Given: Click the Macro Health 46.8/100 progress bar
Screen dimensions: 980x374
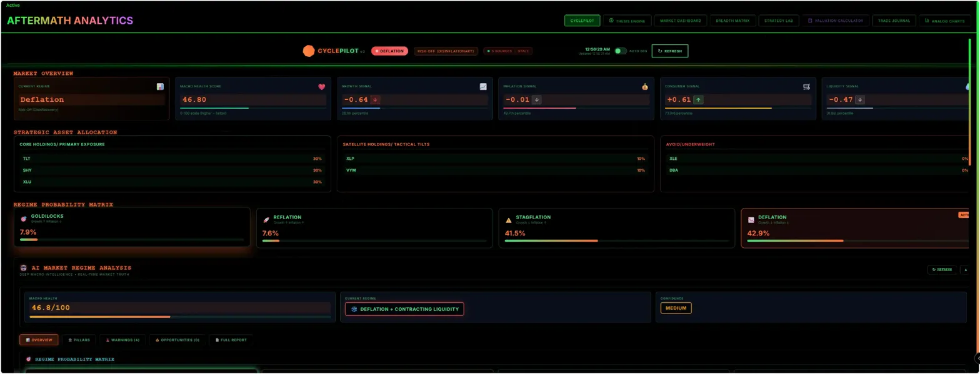Looking at the screenshot, I should [180, 317].
